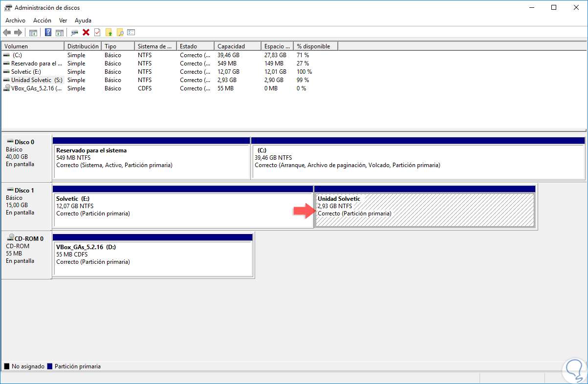
Task: Click the Back arrow toolbar icon
Action: [7, 33]
